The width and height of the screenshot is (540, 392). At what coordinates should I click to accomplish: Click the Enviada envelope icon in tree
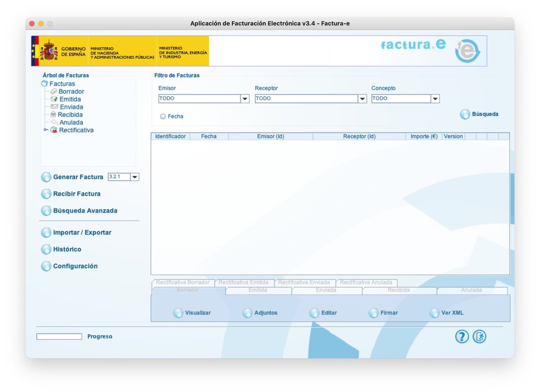tap(54, 107)
